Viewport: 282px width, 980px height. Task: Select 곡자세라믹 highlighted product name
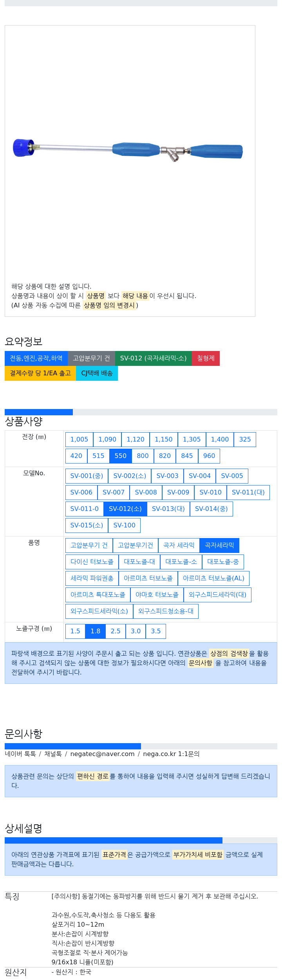coord(219,545)
